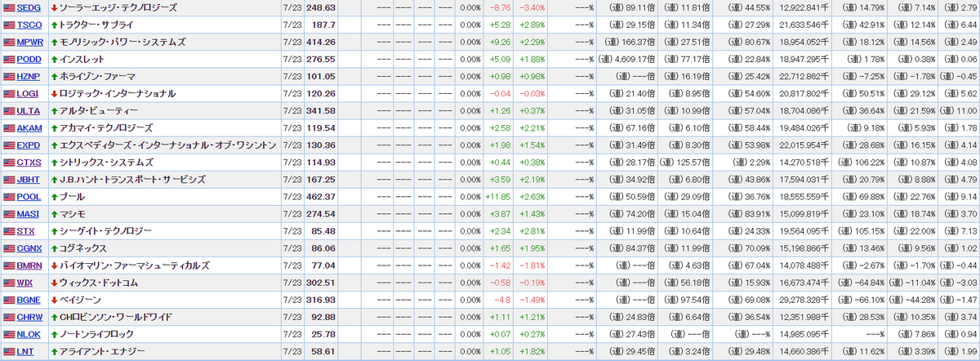Screen dimensions: 980x361
Task: Click the red down arrow by バイオマリン・ファーマシューティカルズ
Action: pyautogui.click(x=54, y=265)
